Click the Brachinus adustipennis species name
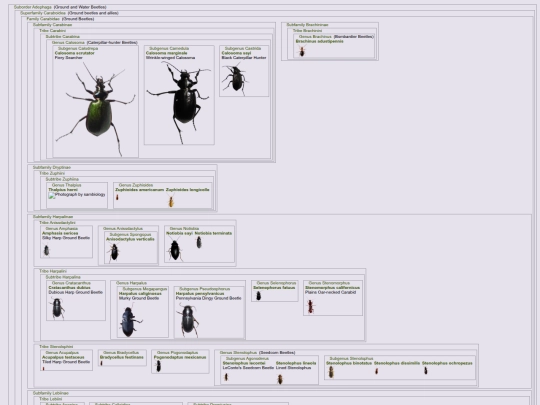The image size is (540, 405). tap(319, 41)
